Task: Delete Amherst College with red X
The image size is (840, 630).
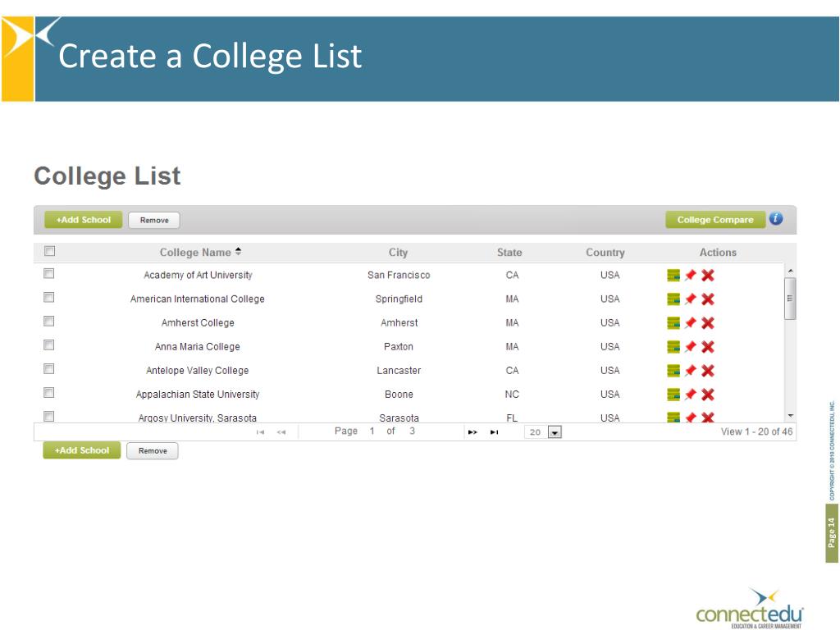Action: point(708,323)
